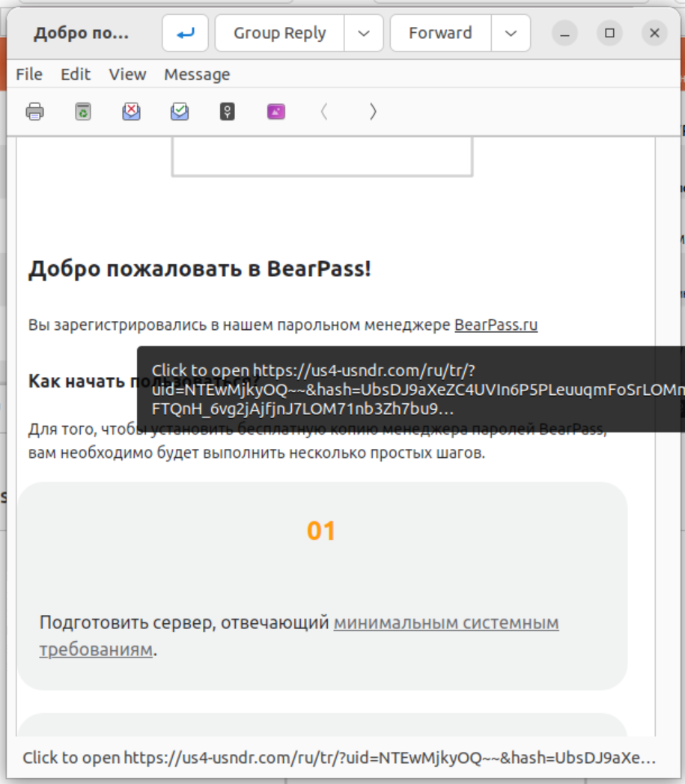Image resolution: width=685 pixels, height=784 pixels.
Task: Click the dark key icon in the toolbar
Action: (228, 112)
